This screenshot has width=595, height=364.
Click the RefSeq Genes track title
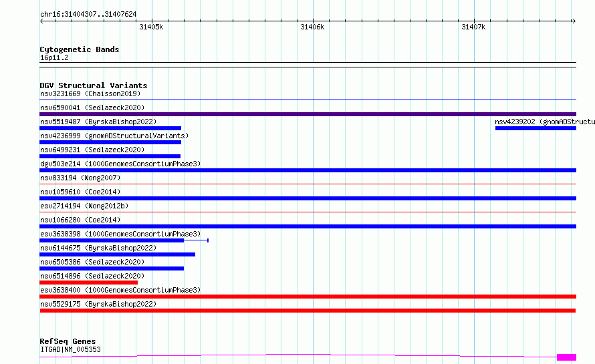pyautogui.click(x=68, y=341)
